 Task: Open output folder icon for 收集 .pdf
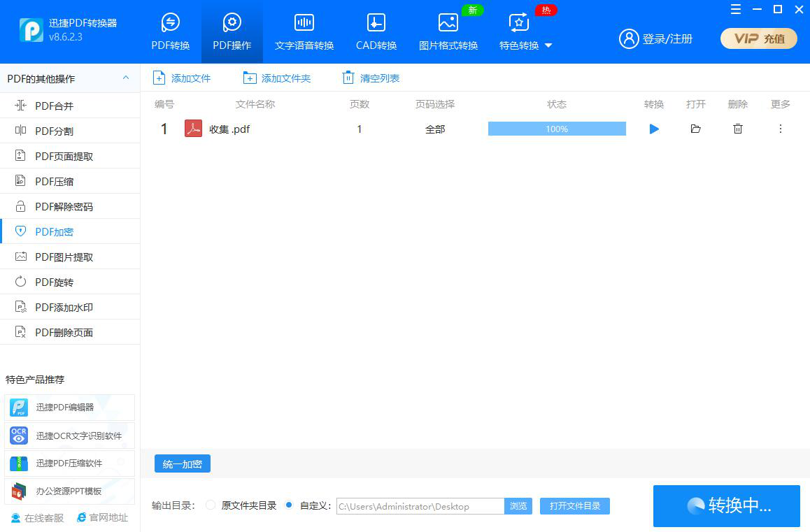(696, 129)
